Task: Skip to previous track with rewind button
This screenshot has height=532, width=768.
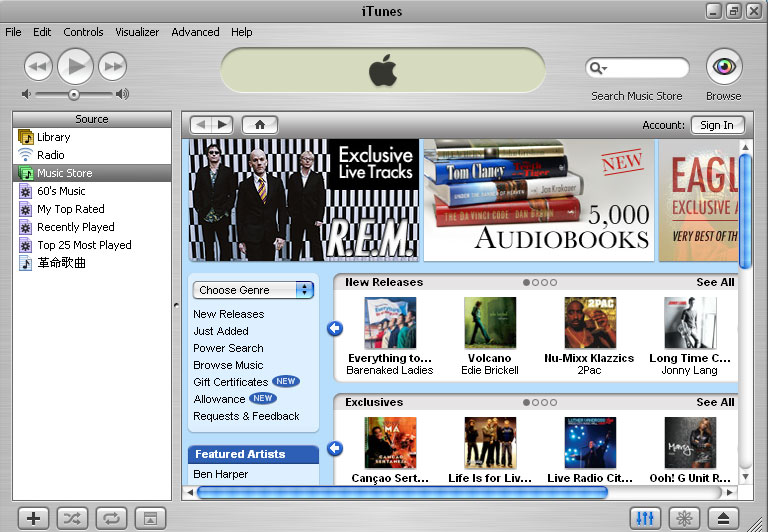Action: [x=38, y=66]
